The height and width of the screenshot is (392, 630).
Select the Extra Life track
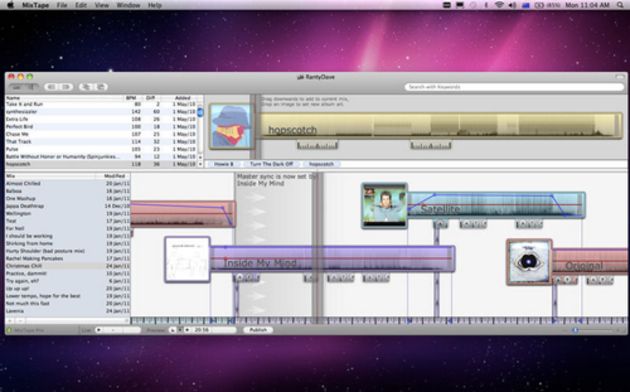click(x=101, y=119)
